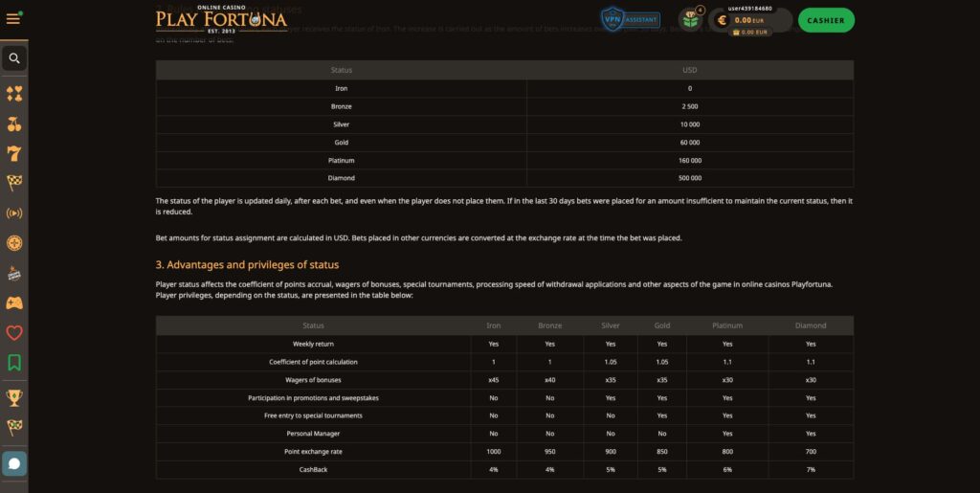
Task: Open the game controller icon
Action: 14,303
